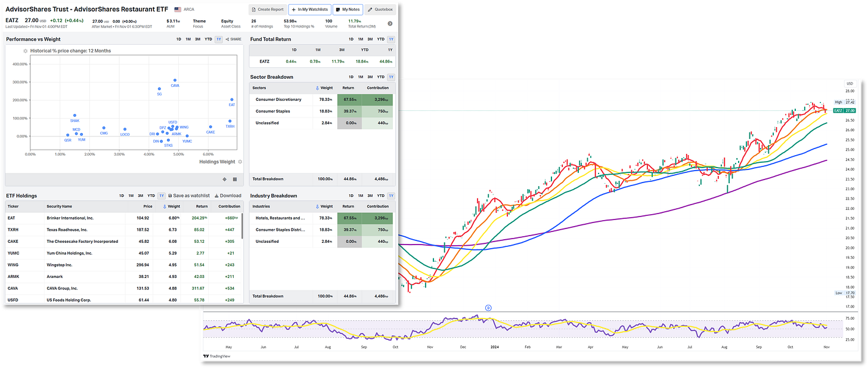Click the round arrow next to Total Return (3M)
The height and width of the screenshot is (368, 868).
click(x=390, y=23)
